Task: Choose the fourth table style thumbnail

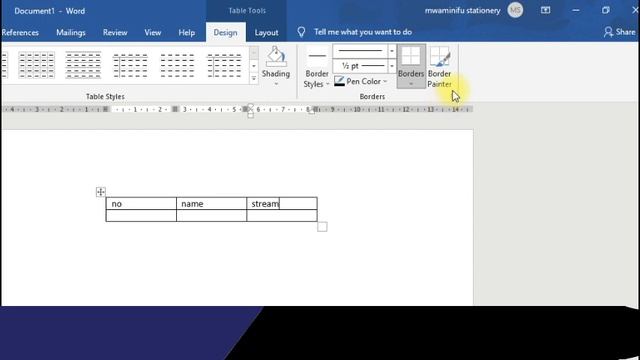Action: 177,65
